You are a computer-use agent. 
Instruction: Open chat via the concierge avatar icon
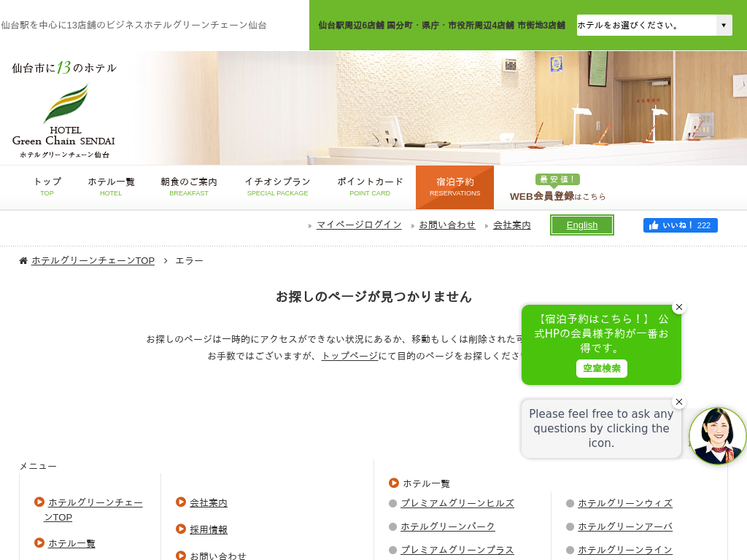[718, 436]
